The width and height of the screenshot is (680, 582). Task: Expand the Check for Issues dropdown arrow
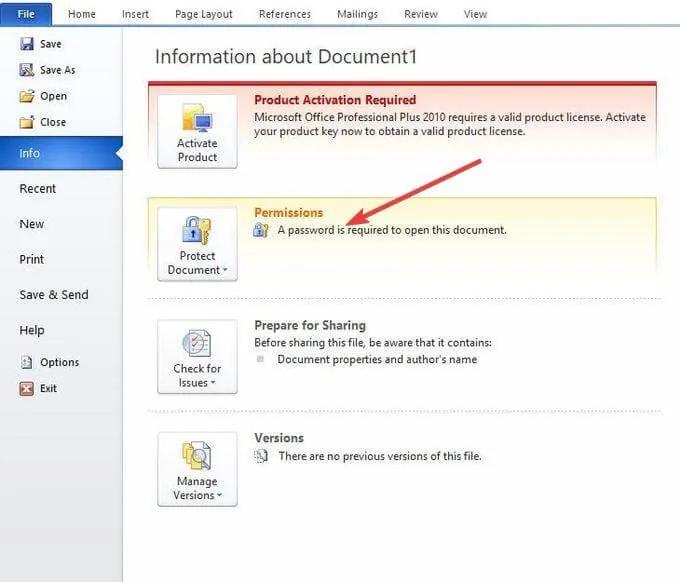(213, 383)
